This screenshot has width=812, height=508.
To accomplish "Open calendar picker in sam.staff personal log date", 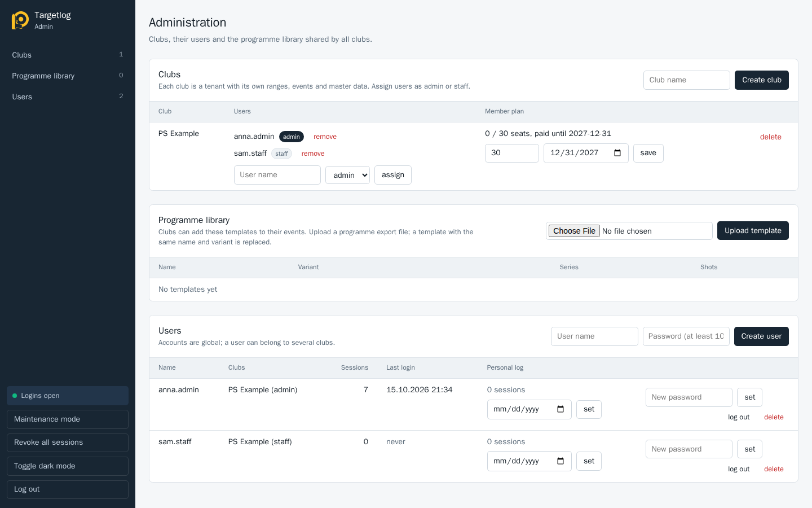I will coord(561,461).
